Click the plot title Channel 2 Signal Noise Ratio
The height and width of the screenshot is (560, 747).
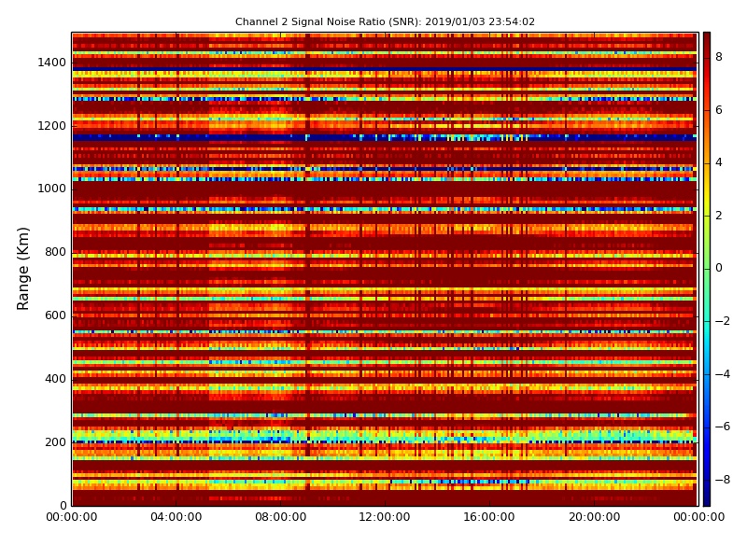tap(385, 21)
